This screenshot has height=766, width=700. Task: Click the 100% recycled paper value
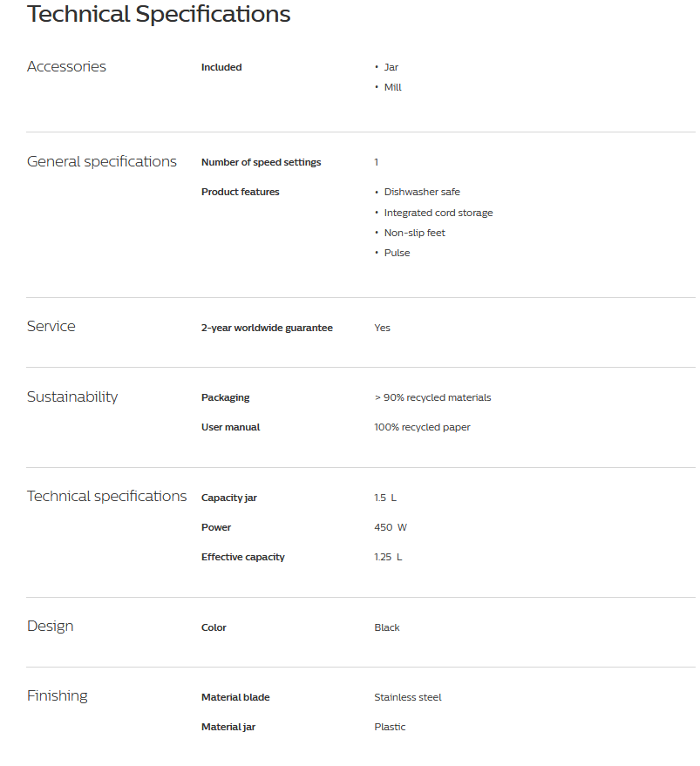pyautogui.click(x=422, y=427)
